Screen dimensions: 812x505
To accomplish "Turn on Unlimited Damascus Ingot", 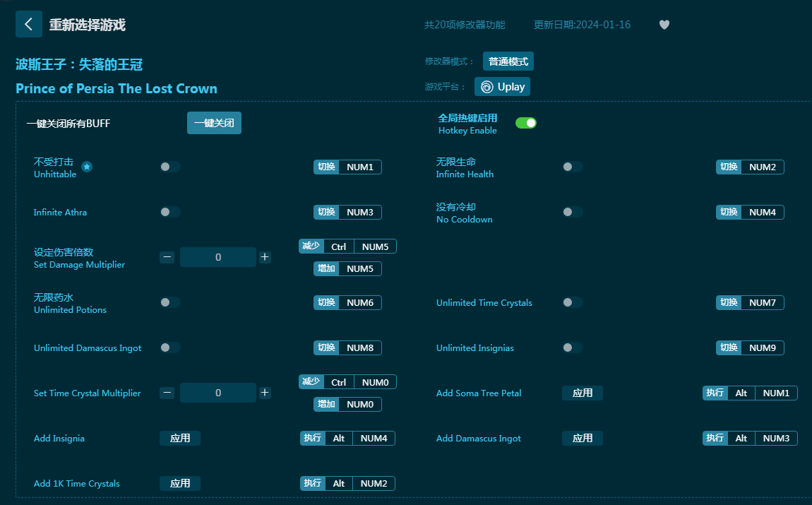I will pos(170,347).
